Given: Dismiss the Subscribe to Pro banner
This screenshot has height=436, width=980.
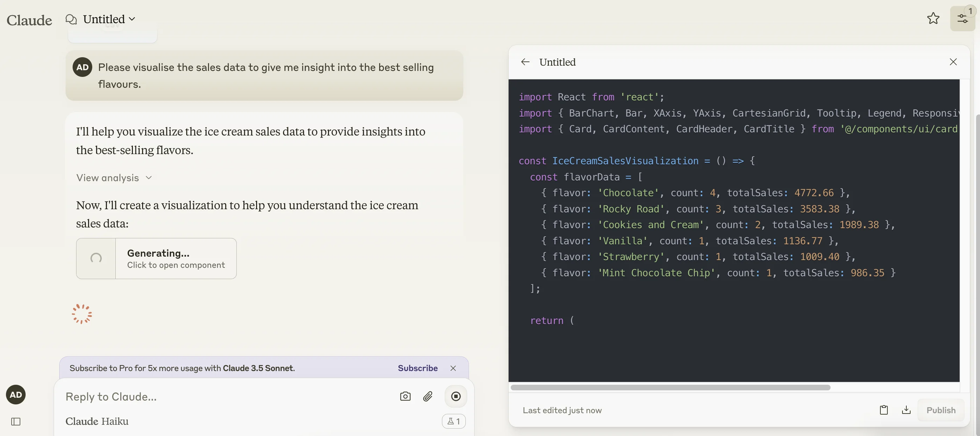Looking at the screenshot, I should [x=453, y=368].
